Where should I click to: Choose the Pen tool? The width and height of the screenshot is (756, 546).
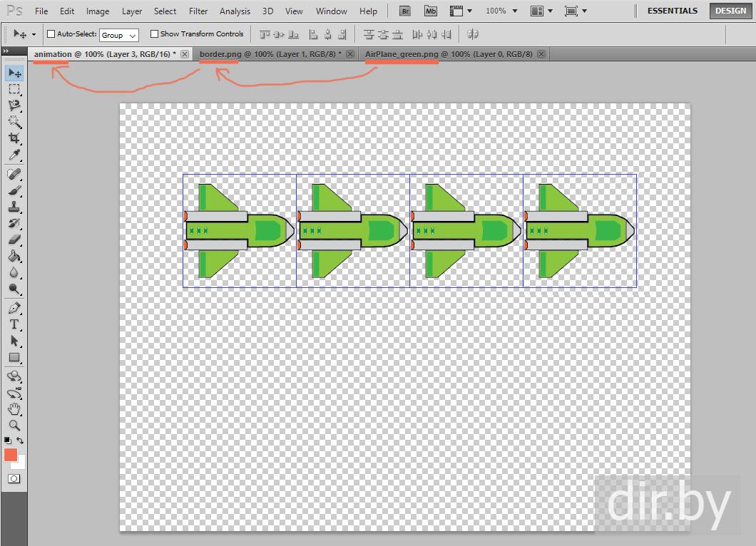(x=14, y=308)
